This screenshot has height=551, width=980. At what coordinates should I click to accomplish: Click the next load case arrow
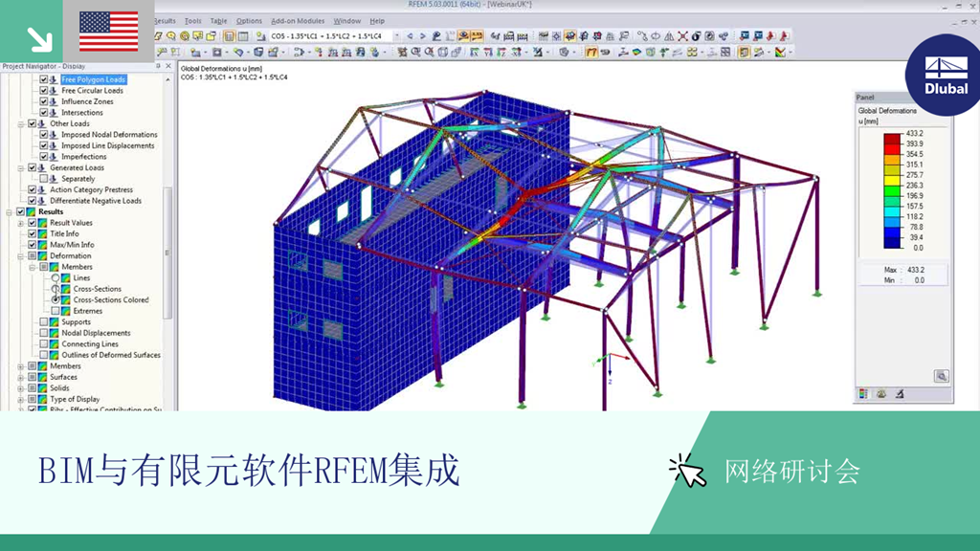point(422,36)
